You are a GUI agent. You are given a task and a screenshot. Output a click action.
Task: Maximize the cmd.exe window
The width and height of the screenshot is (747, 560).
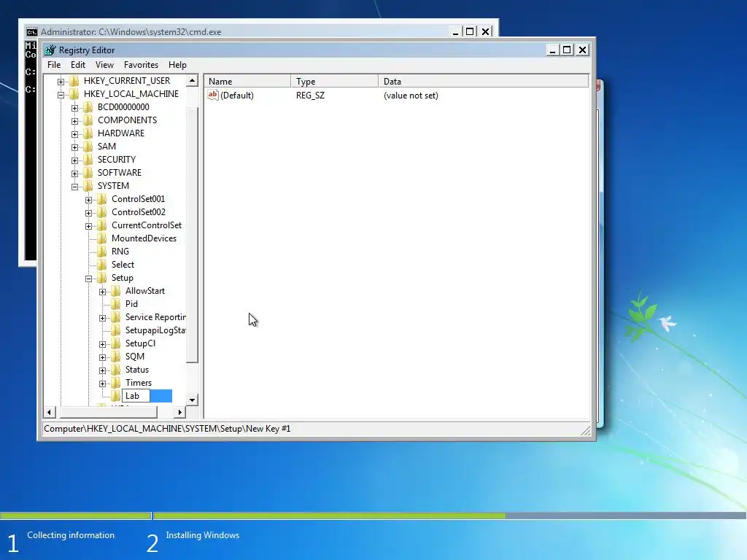coord(470,31)
